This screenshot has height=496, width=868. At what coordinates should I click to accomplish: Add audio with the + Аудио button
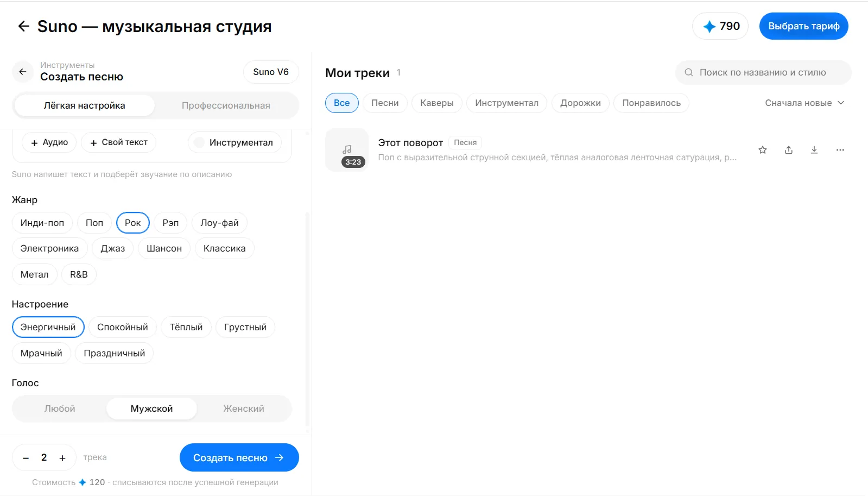click(x=49, y=142)
